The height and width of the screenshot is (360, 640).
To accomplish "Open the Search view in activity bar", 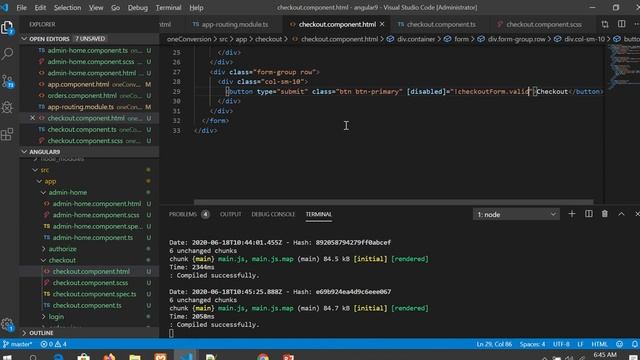I will 7,54.
